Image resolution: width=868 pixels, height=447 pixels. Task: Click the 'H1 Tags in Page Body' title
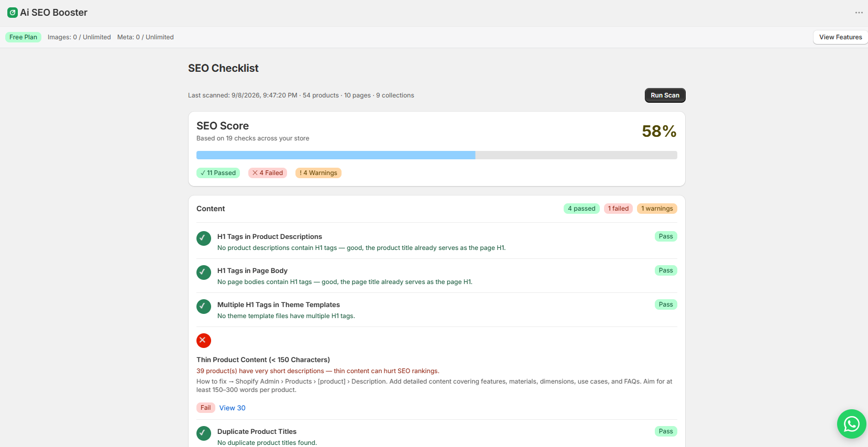tap(252, 271)
